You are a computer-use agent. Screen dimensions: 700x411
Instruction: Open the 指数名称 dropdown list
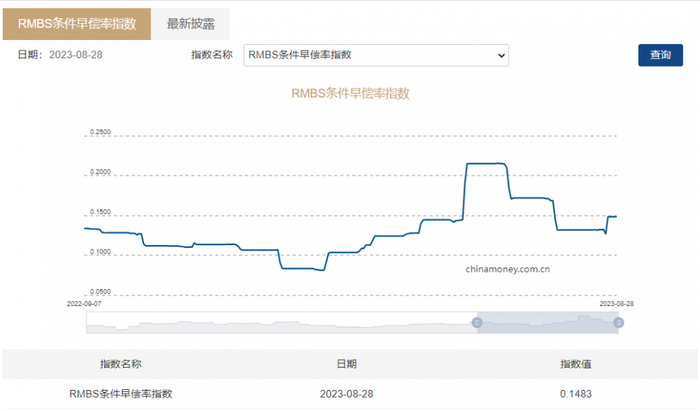[376, 55]
